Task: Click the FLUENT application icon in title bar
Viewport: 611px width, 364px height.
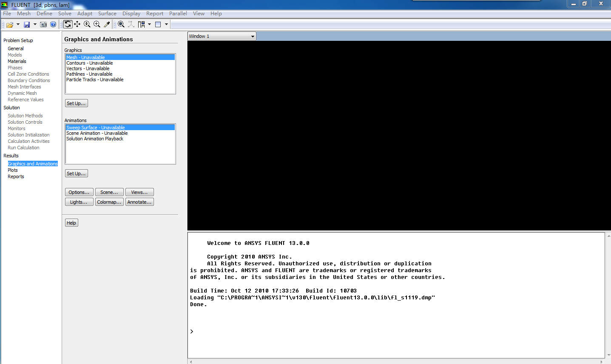Action: pyautogui.click(x=4, y=5)
